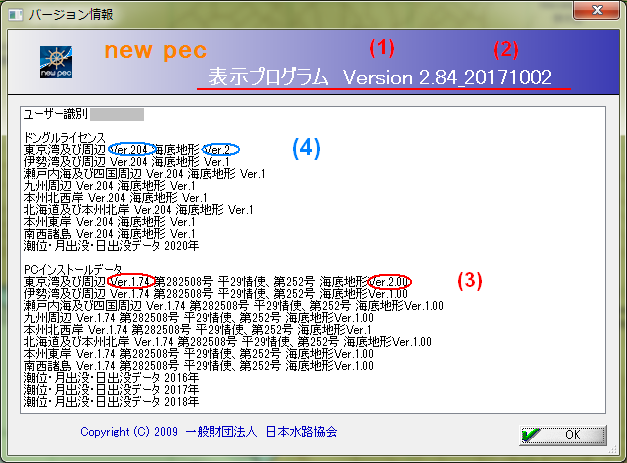Click '潮位・月出没・日出没データ 2017年' line
627x463 pixels.
coord(111,390)
